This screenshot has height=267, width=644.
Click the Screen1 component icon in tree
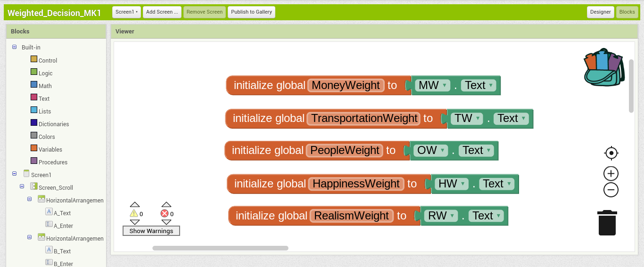(26, 174)
